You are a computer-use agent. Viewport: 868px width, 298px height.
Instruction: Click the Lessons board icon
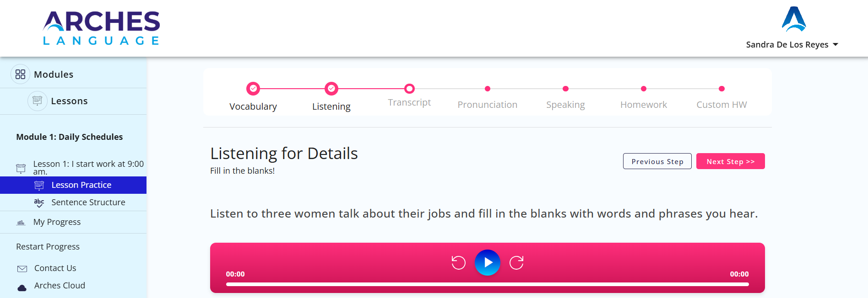[x=38, y=101]
